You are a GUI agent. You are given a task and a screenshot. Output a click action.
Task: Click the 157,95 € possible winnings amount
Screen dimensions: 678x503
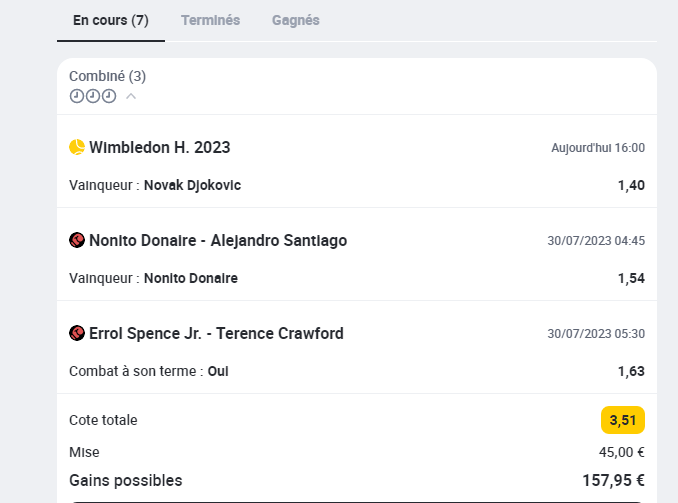(613, 480)
